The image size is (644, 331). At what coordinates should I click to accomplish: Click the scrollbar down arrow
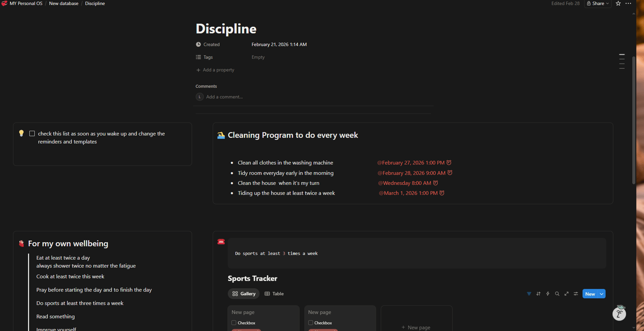634,328
